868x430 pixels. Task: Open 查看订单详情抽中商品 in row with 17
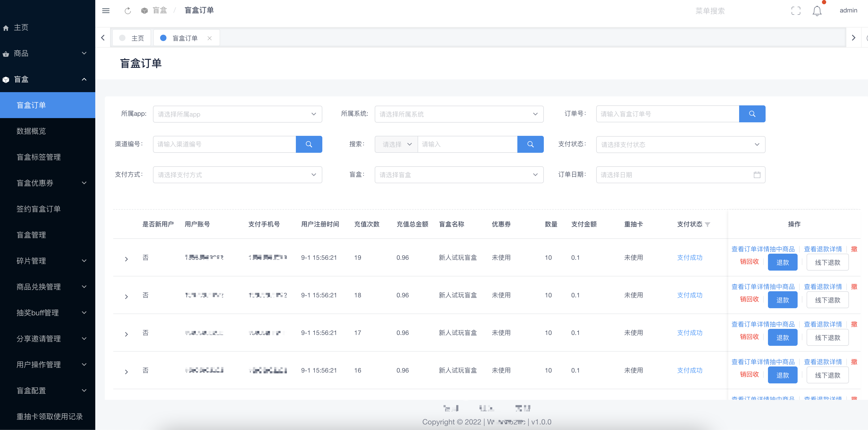tap(763, 324)
